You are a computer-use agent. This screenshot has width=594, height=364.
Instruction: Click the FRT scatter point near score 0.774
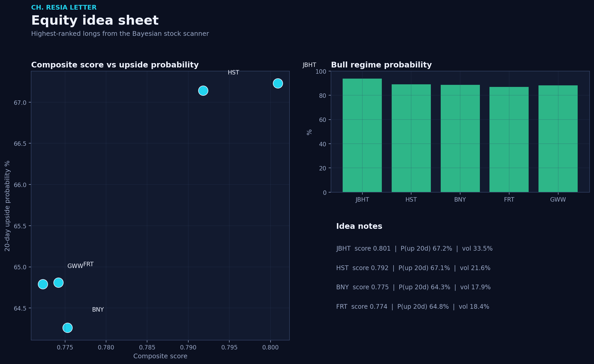tap(58, 283)
